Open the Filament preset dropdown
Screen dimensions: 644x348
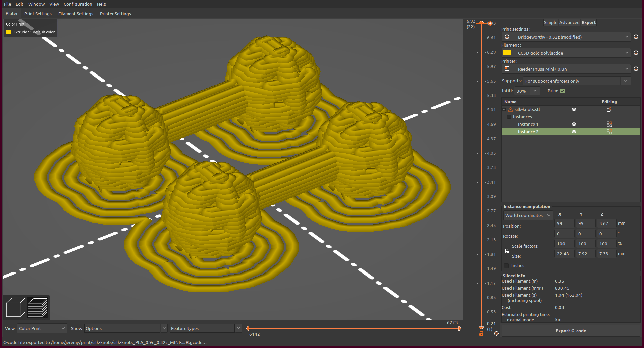click(x=566, y=53)
